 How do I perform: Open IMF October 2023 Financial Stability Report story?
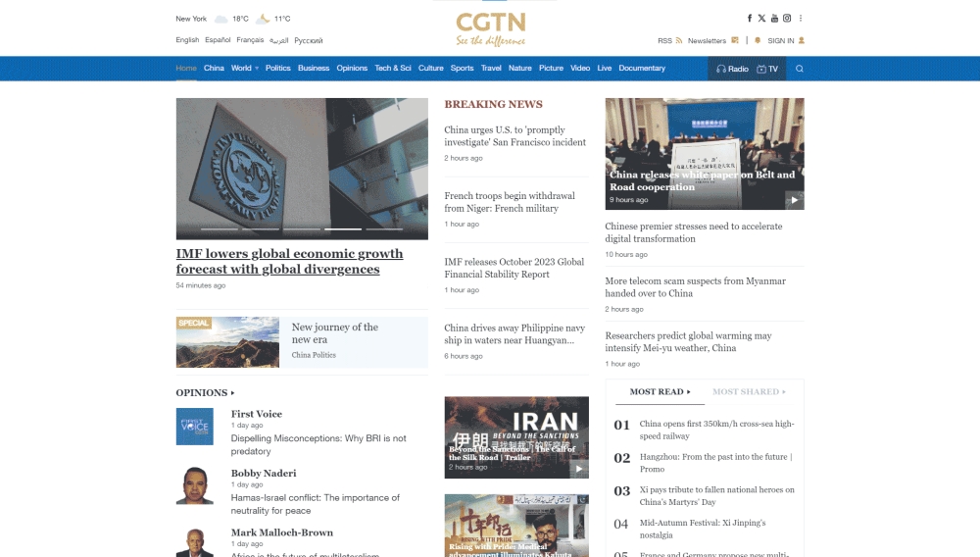[x=514, y=268]
